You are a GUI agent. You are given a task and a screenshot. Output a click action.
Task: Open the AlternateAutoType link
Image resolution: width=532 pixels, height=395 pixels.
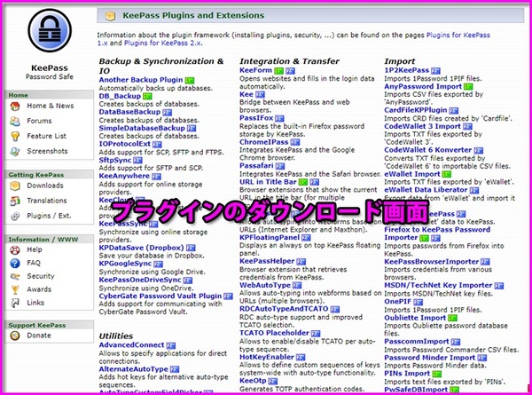133,369
